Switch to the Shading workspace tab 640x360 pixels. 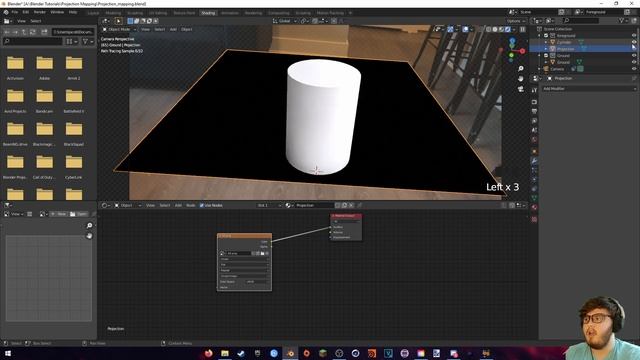(208, 13)
